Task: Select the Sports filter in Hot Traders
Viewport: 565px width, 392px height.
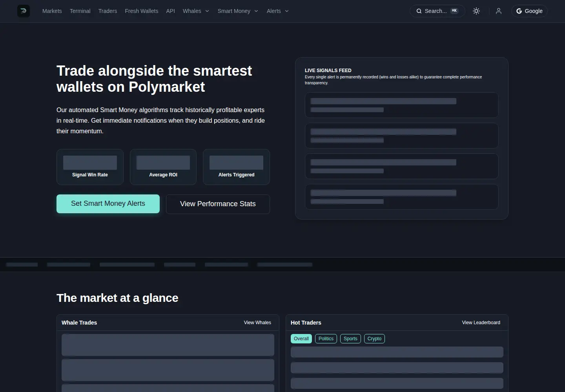Action: [350, 339]
